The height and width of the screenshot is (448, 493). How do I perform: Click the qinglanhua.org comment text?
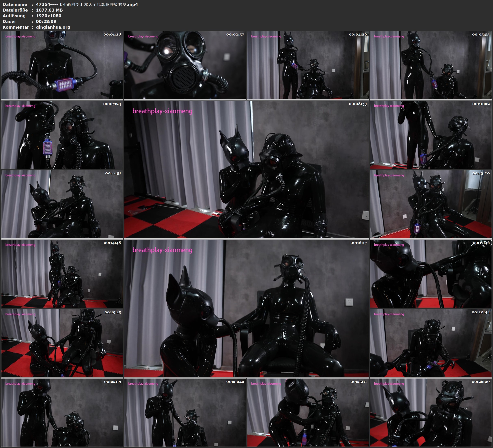coord(53,27)
